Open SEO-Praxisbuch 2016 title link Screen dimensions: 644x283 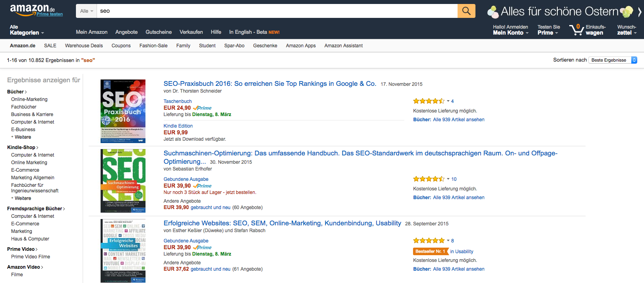pos(270,83)
